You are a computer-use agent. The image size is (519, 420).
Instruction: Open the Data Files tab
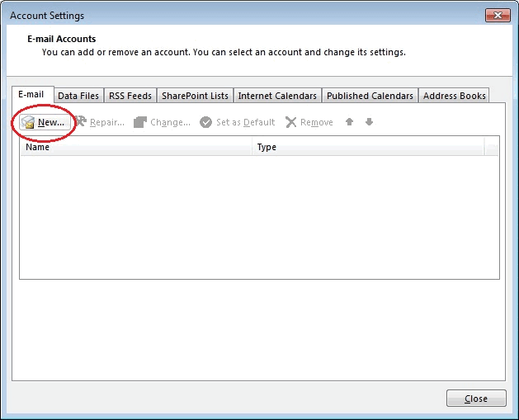click(x=78, y=96)
